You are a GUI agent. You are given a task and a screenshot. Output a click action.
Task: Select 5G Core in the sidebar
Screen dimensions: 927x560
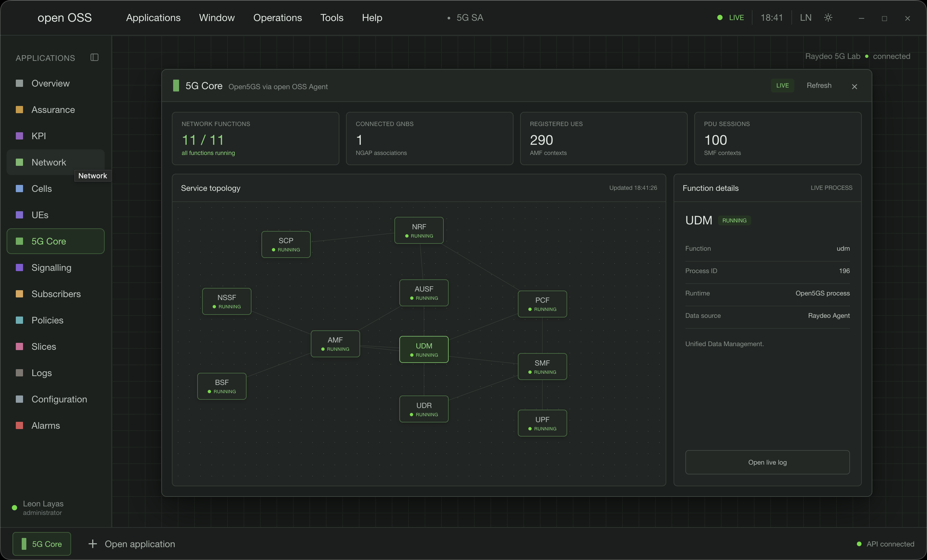56,241
